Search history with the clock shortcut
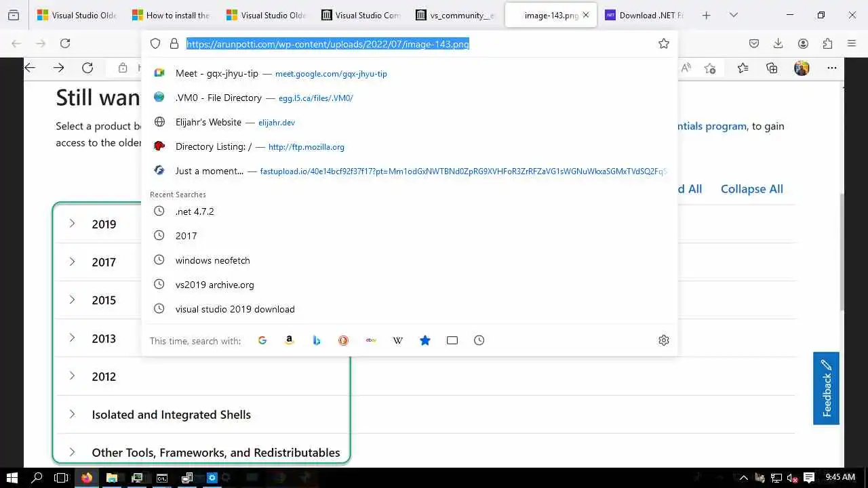868x488 pixels. point(479,340)
